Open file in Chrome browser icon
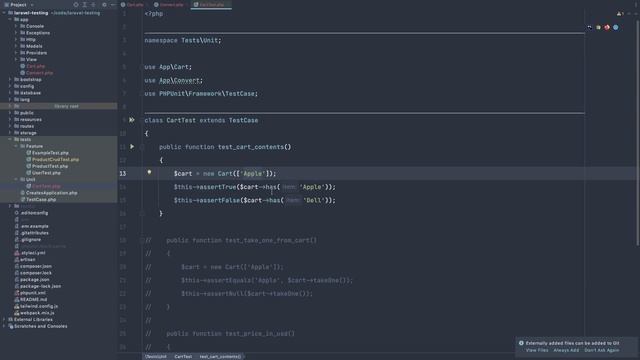Viewport: 640px width, 360px height. tap(598, 27)
